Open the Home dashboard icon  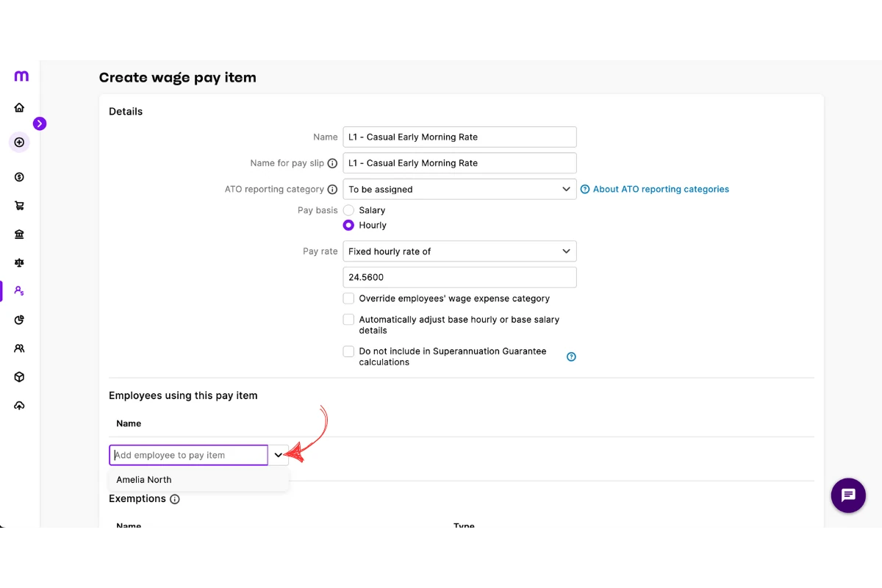tap(19, 107)
